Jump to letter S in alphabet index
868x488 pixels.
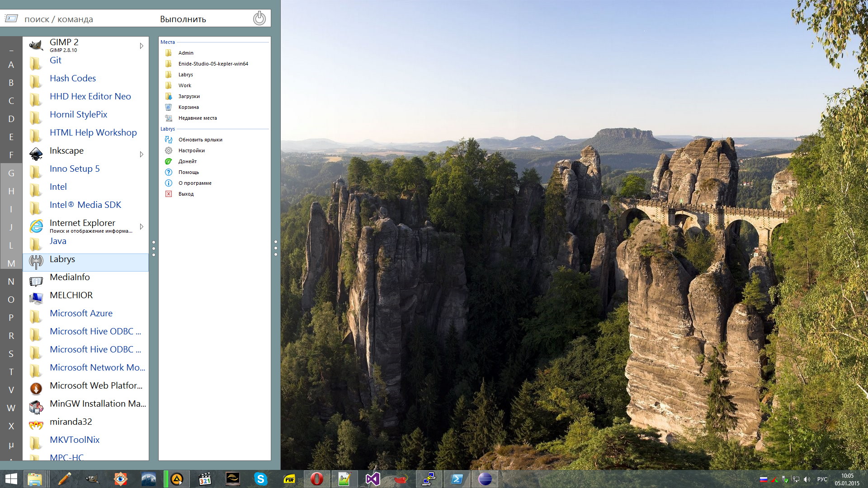coord(11,354)
